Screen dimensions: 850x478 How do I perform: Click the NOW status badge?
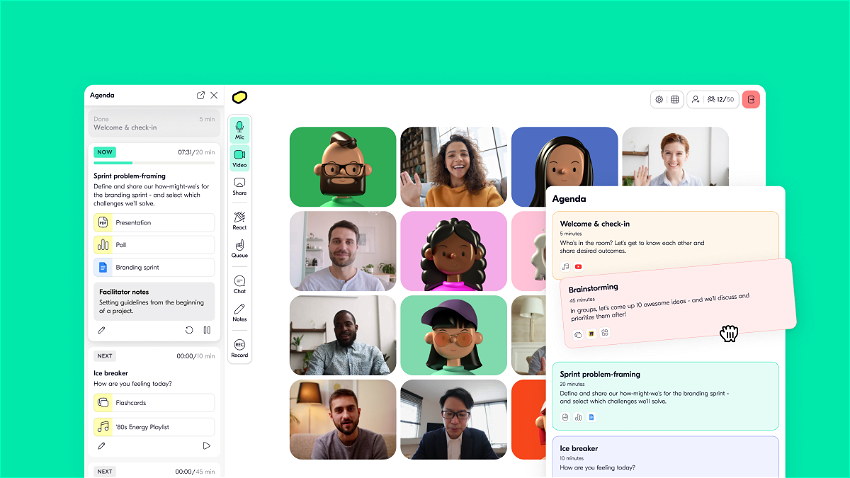(x=105, y=152)
